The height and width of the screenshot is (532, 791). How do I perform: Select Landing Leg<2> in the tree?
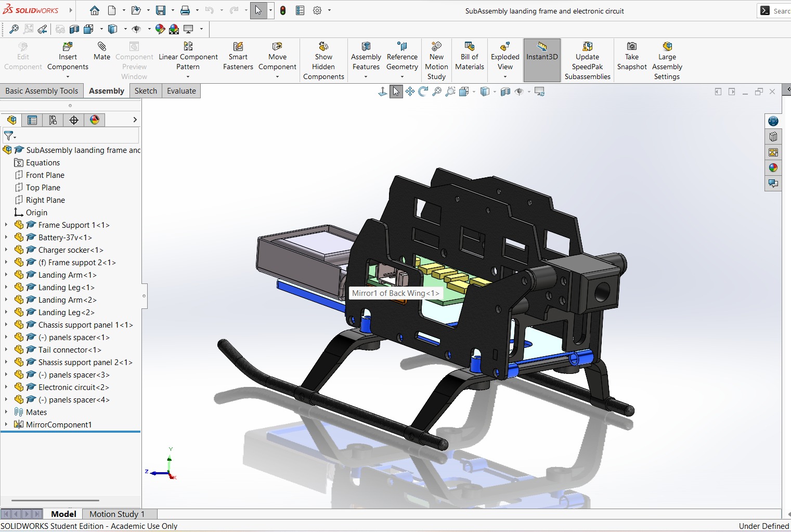(66, 313)
